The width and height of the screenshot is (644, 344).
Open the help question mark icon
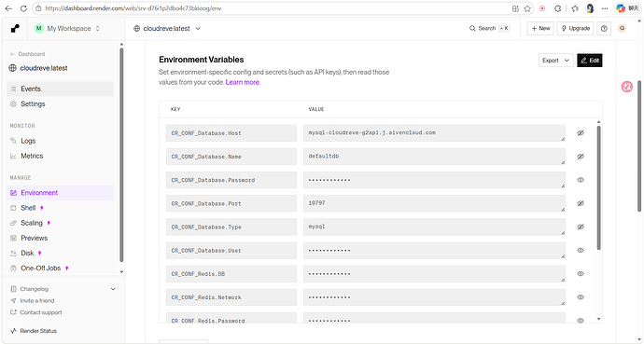click(x=604, y=28)
